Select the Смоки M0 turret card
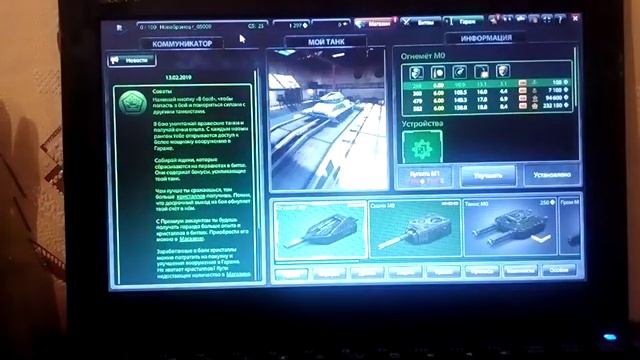The width and height of the screenshot is (640, 360). coord(415,229)
